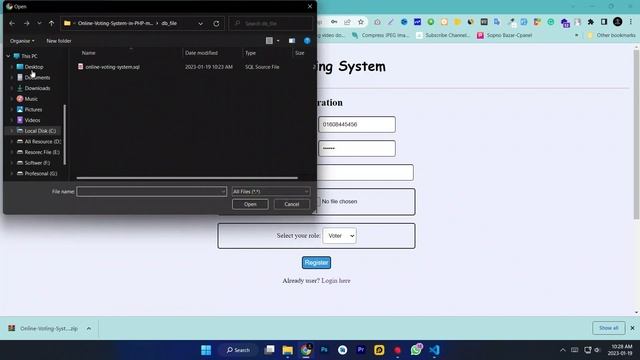Expand the Downloads tree node

click(x=11, y=88)
